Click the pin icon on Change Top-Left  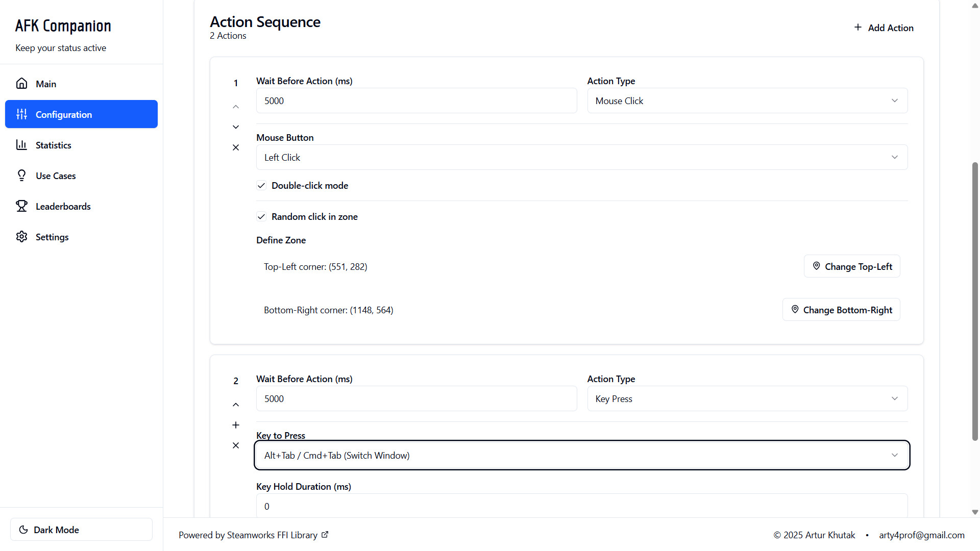pyautogui.click(x=816, y=266)
